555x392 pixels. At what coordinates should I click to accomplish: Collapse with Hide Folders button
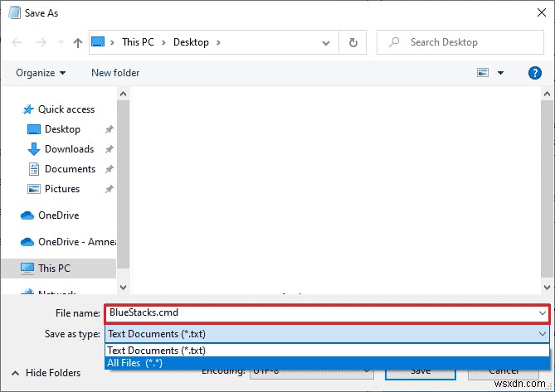pyautogui.click(x=46, y=373)
